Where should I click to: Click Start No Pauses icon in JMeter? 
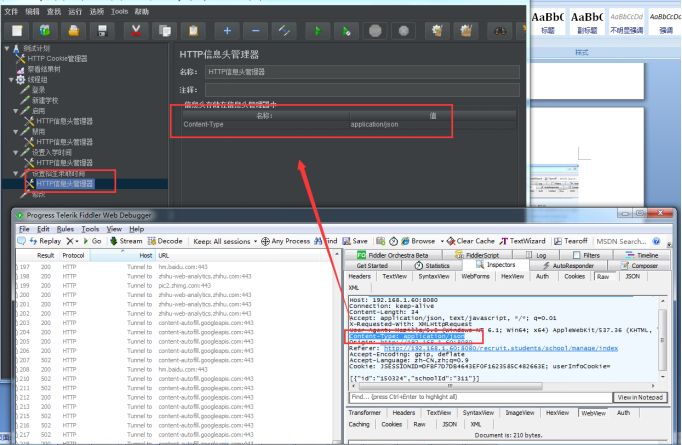[346, 31]
